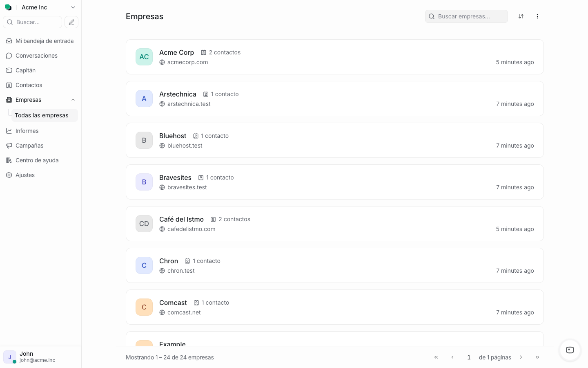Open the Acme Corp company card
This screenshot has height=368, width=588.
pos(335,57)
